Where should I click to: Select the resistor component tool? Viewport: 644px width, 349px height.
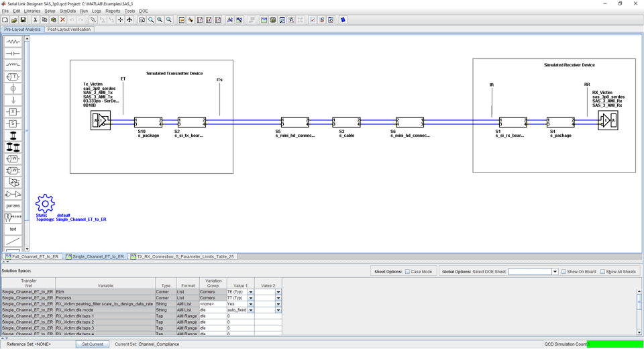(x=13, y=42)
